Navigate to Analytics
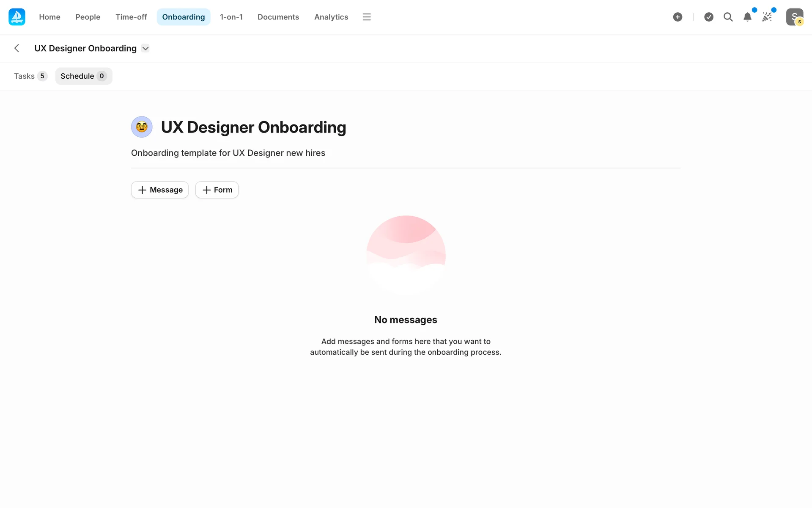 (331, 17)
